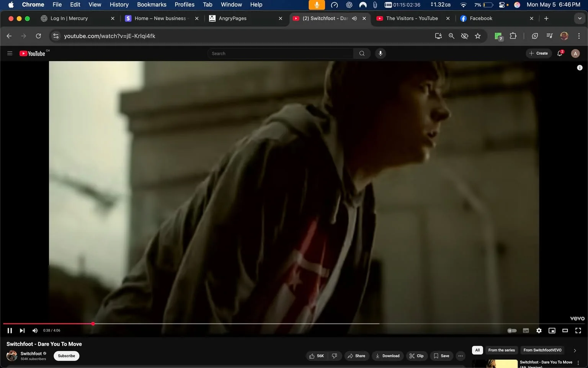The height and width of the screenshot is (368, 588).
Task: Switch to The Visitors - YouTube tab
Action: click(x=413, y=18)
